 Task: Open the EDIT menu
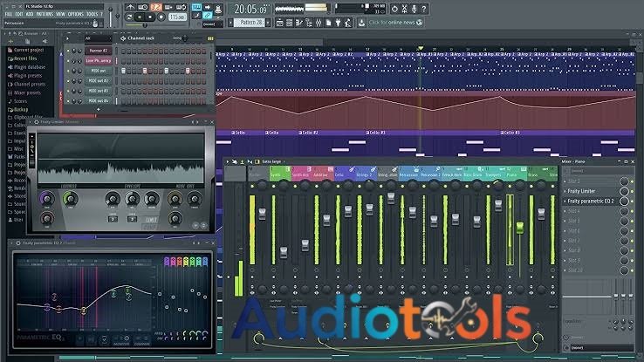(x=19, y=14)
